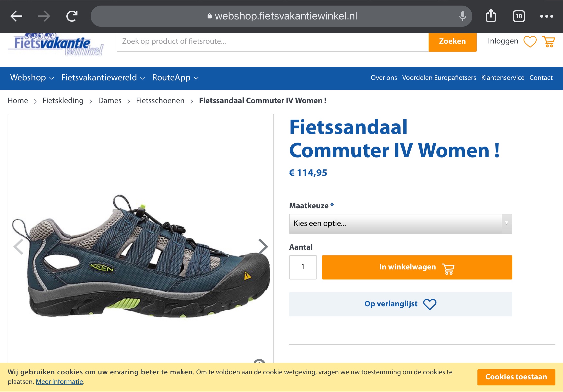Go back to the previous page

pos(16,16)
